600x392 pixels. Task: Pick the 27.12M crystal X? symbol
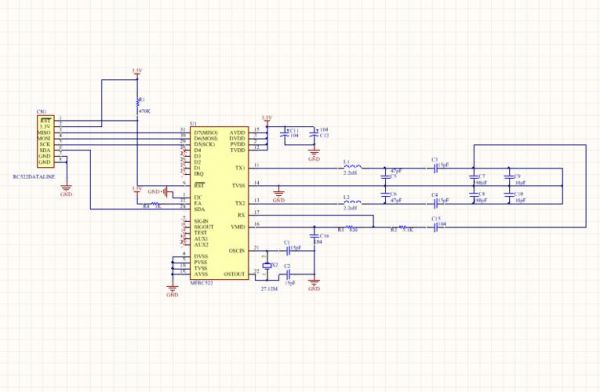tap(267, 265)
